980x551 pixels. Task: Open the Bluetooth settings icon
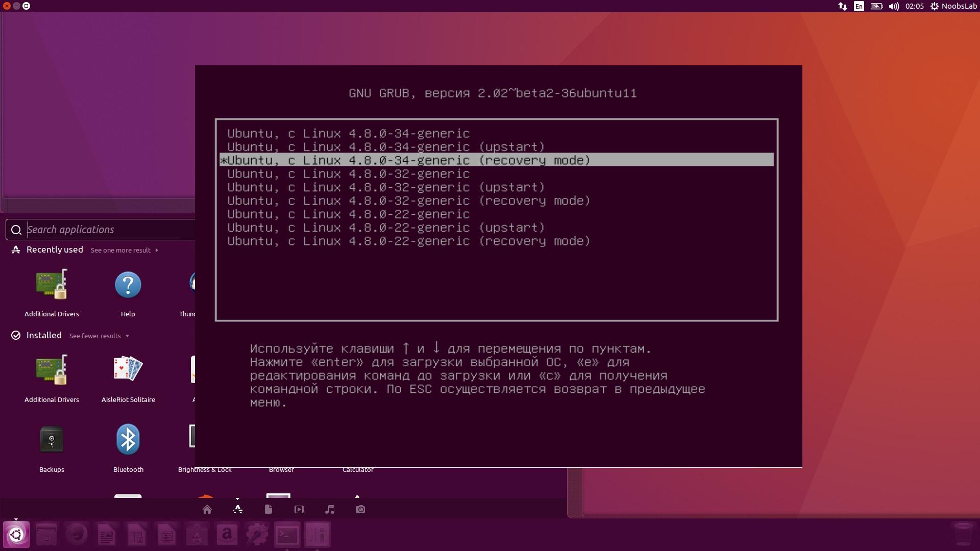tap(128, 439)
